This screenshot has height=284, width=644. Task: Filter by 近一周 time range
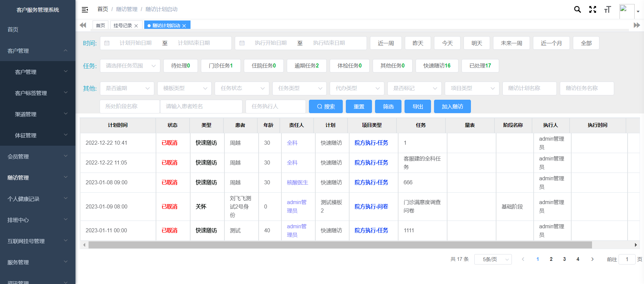[386, 43]
